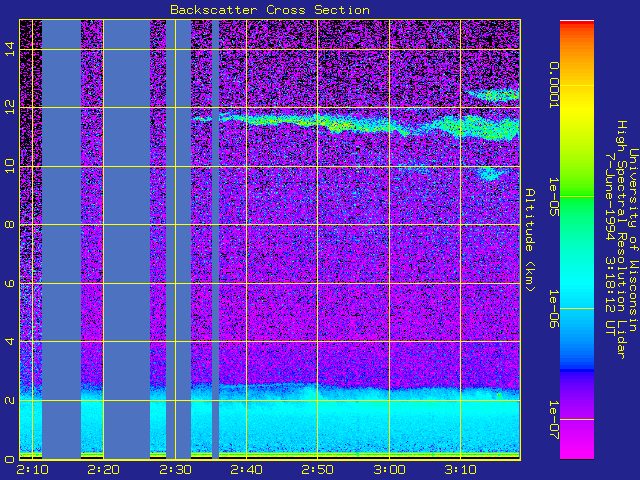
Task: Click the altitude 10 axis label
Action: point(9,166)
